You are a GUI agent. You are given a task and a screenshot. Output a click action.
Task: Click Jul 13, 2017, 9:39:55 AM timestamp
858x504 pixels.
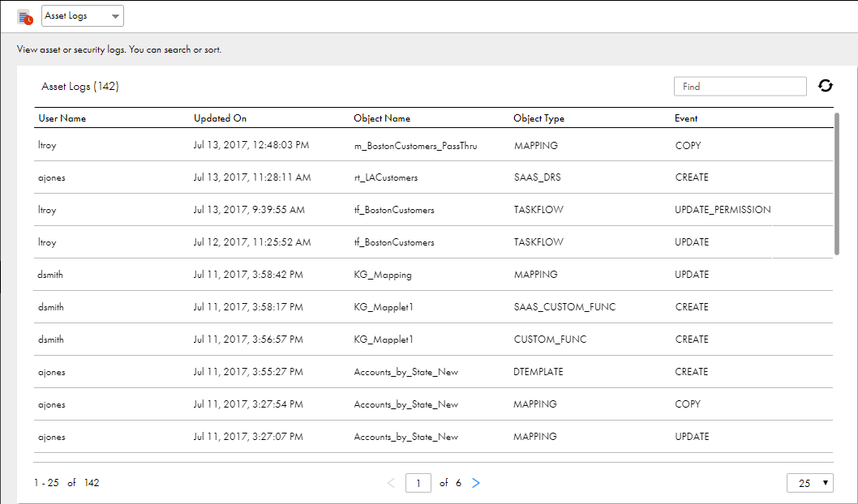point(249,210)
